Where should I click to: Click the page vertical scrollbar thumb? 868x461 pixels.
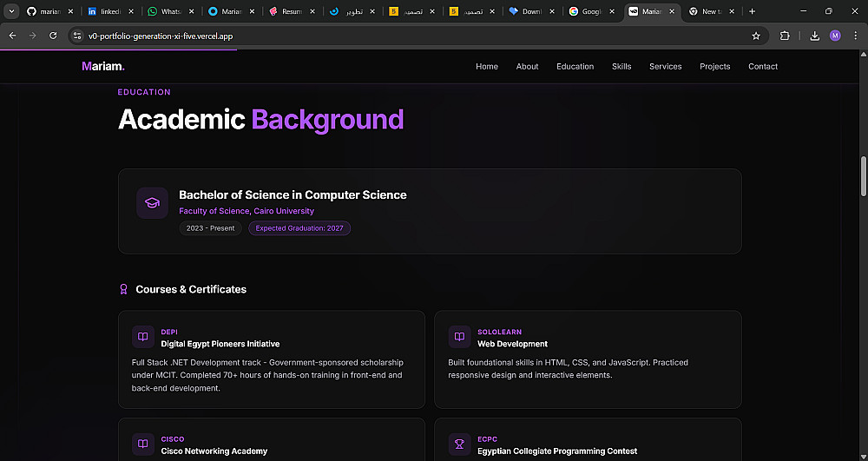click(864, 175)
